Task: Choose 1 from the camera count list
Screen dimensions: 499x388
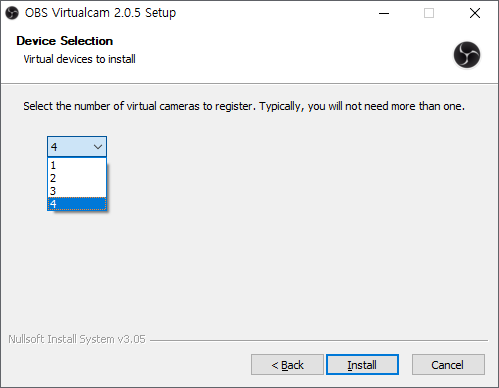Action: pos(77,165)
